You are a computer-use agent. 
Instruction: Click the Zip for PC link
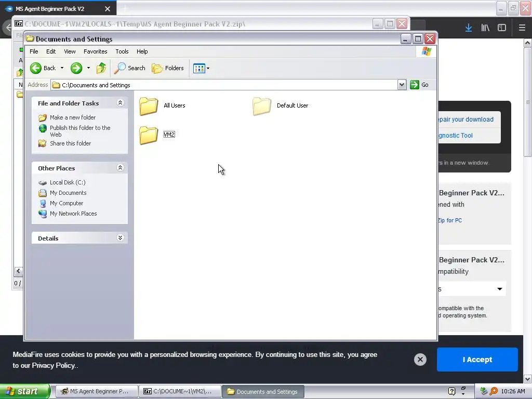(450, 220)
